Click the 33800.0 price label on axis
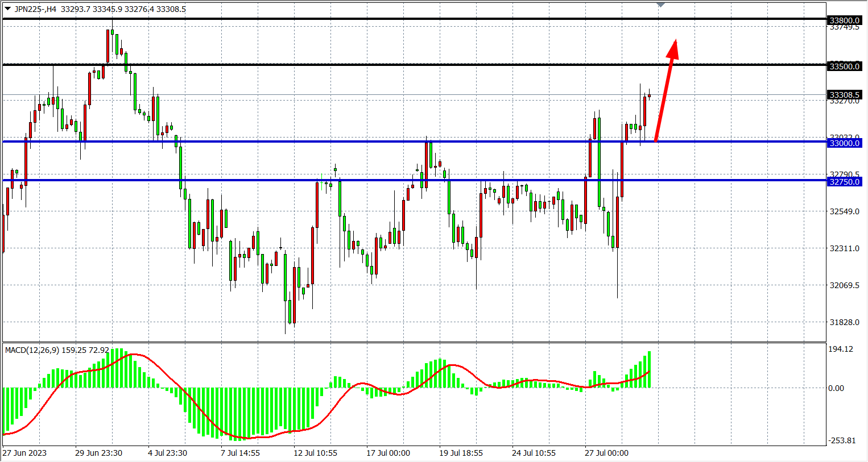 pos(845,20)
